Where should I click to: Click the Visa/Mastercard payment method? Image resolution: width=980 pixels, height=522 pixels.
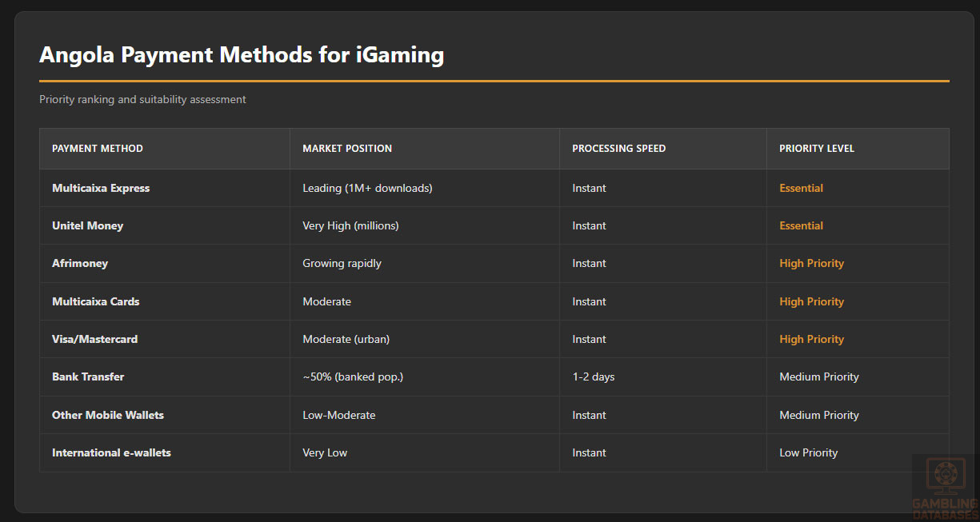coord(95,340)
